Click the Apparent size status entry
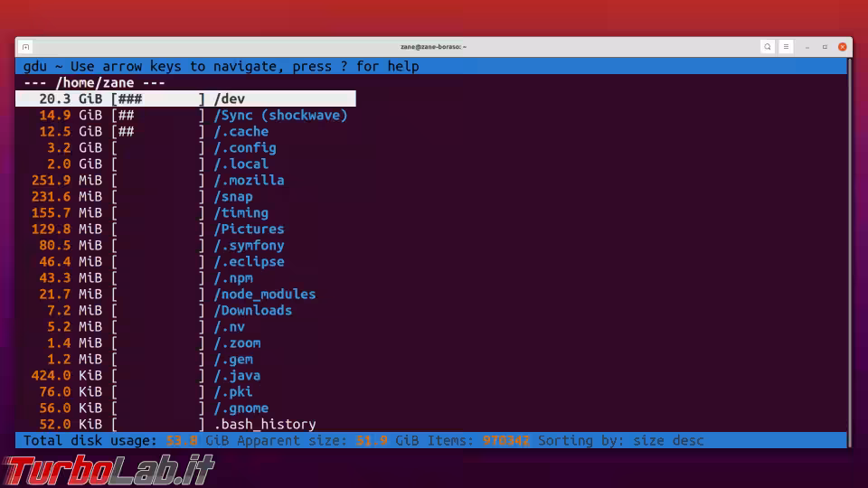Image resolution: width=868 pixels, height=488 pixels. pyautogui.click(x=327, y=440)
